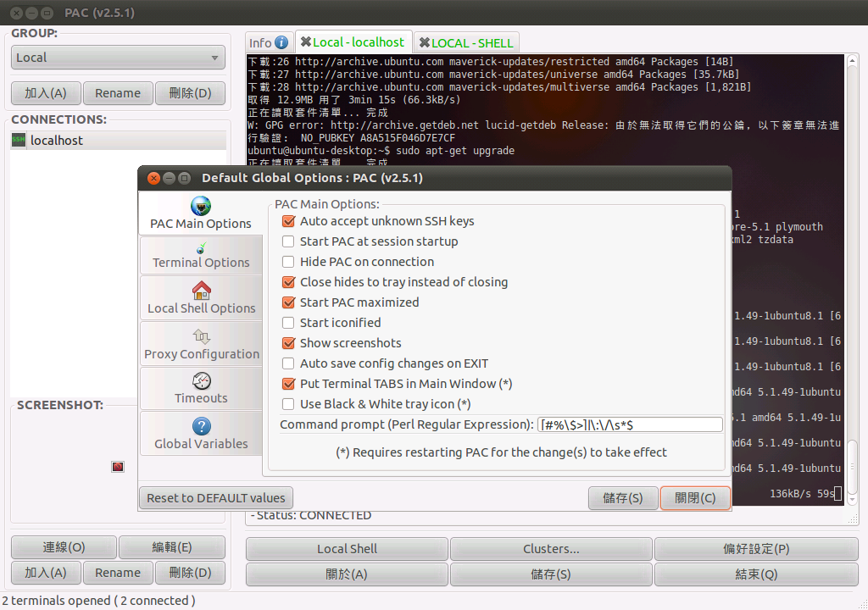This screenshot has height=610, width=868.
Task: Click the Rename button under GROUP
Action: point(118,93)
